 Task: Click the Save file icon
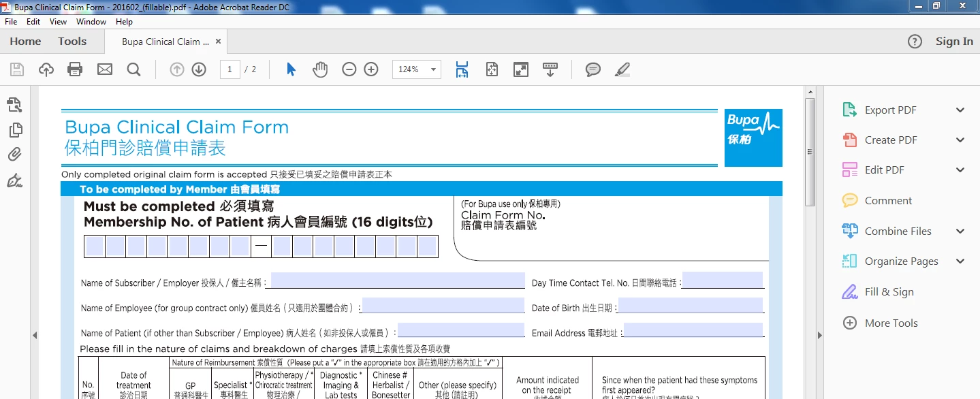click(17, 69)
